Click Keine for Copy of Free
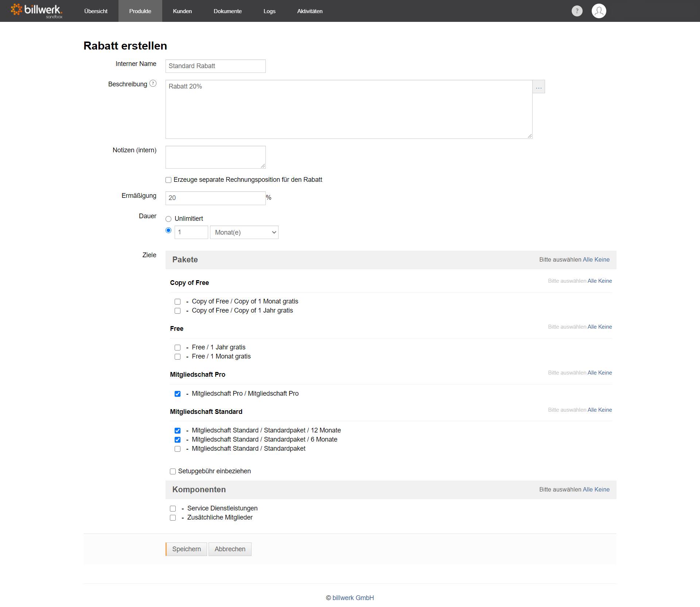Image resolution: width=700 pixels, height=607 pixels. [605, 281]
